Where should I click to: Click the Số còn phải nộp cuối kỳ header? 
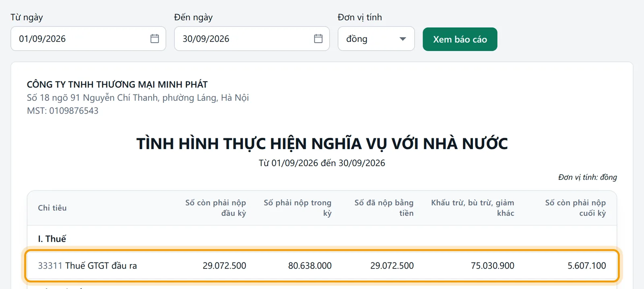576,208
